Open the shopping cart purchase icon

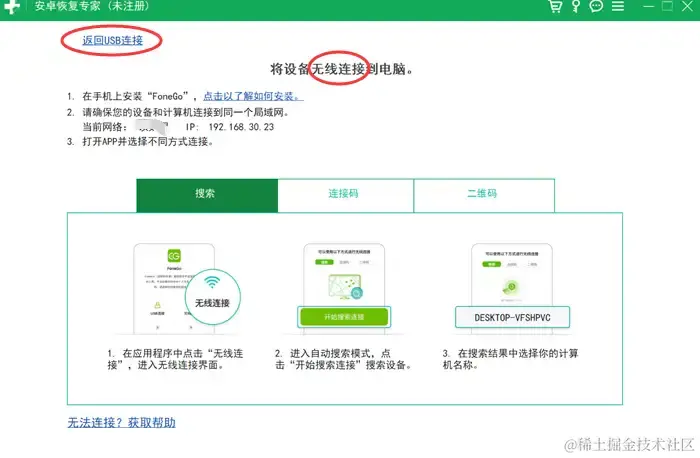coord(555,6)
